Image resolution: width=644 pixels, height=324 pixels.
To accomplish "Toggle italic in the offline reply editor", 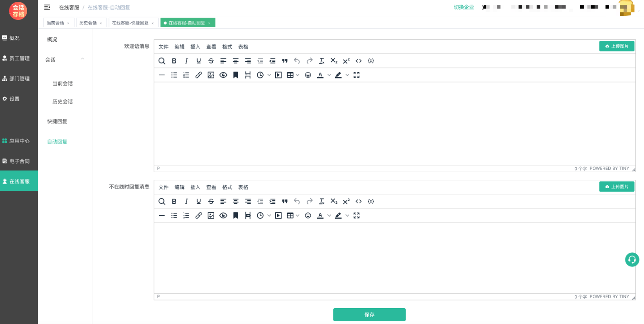I will [186, 202].
